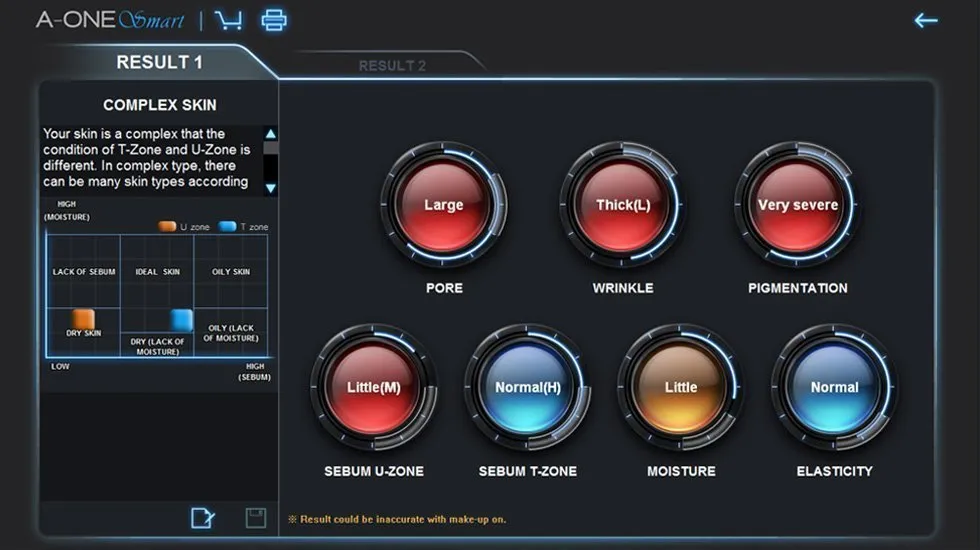Open the shopping cart icon
The image size is (980, 550).
[229, 20]
